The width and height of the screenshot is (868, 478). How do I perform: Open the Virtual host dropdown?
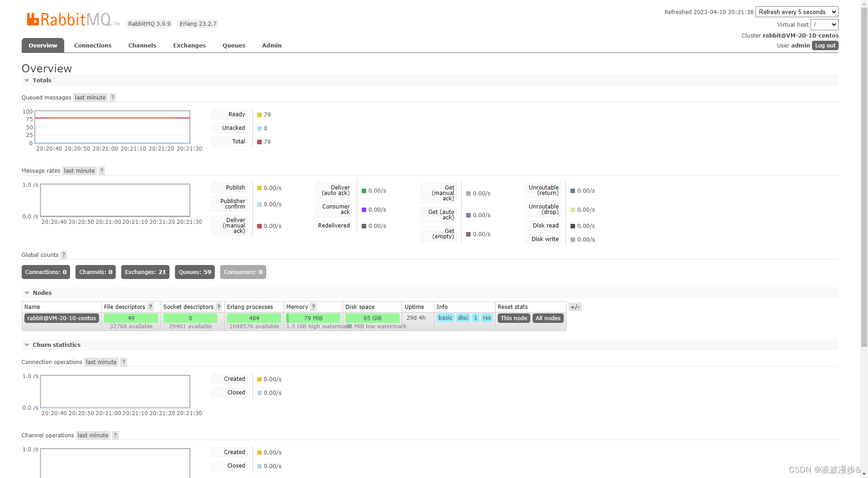825,24
